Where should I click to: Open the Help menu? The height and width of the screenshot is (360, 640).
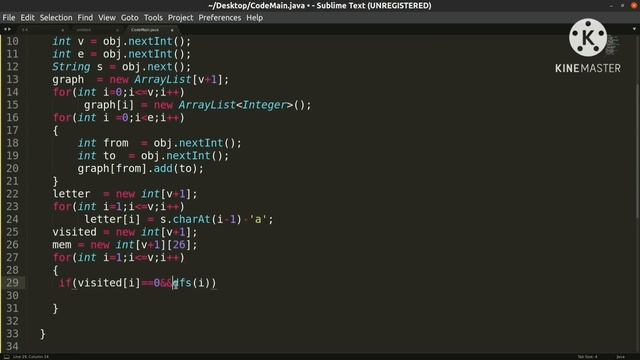[254, 18]
